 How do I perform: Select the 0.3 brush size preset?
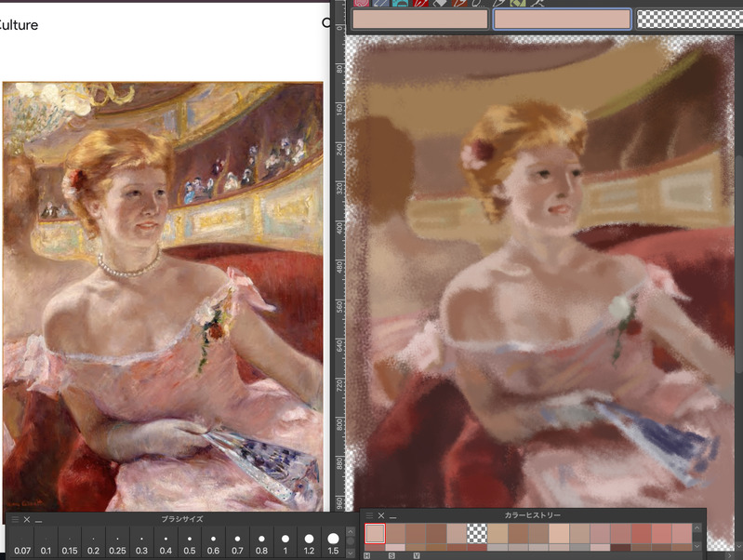pos(141,542)
